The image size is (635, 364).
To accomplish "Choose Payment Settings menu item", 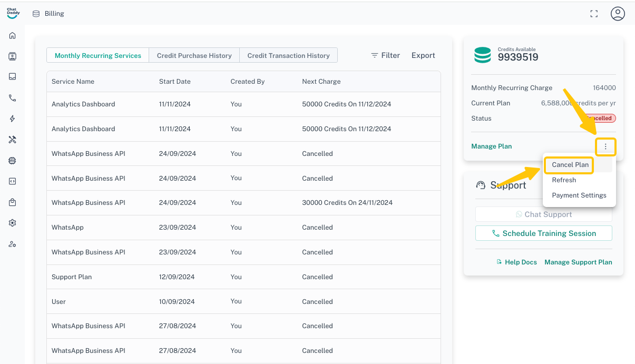I will coord(579,195).
